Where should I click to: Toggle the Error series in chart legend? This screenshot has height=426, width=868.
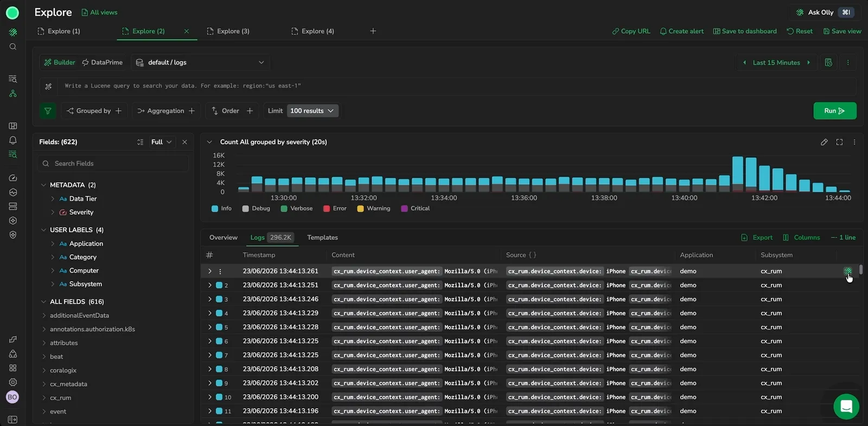pos(335,209)
